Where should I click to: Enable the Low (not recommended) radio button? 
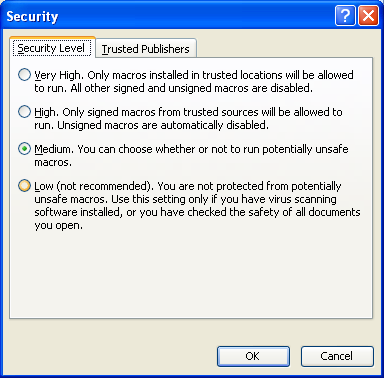[x=24, y=186]
